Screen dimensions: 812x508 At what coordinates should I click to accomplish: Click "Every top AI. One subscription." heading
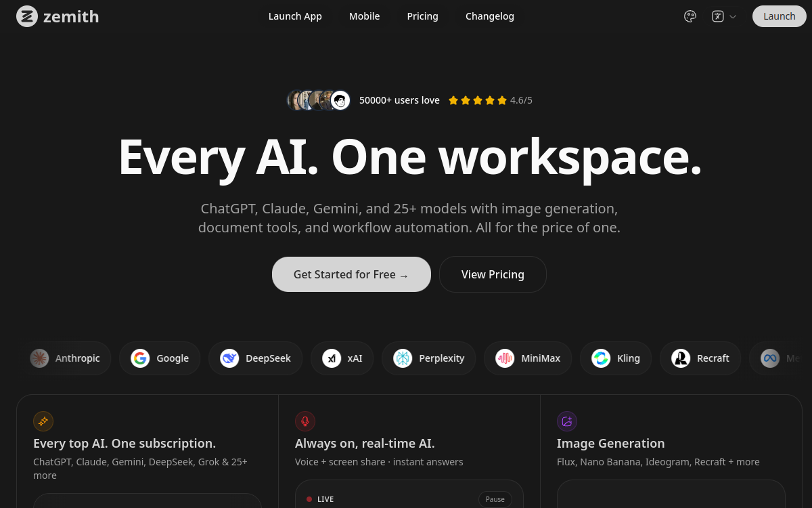(x=125, y=444)
